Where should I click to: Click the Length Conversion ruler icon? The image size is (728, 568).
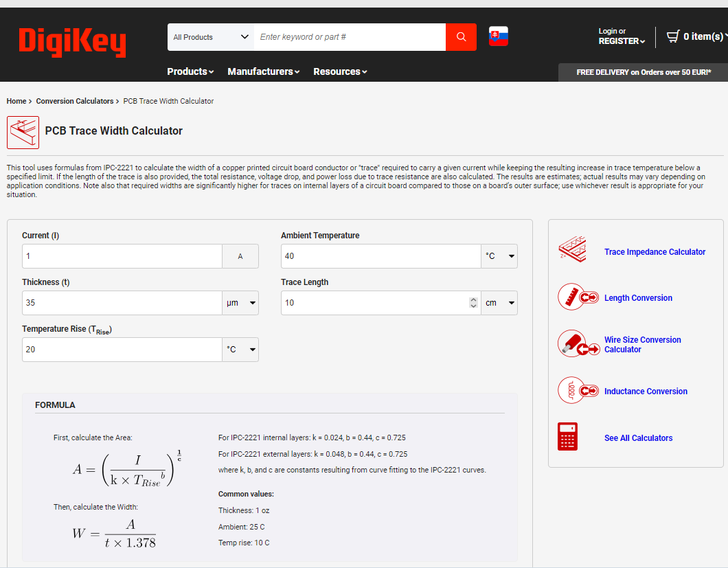(577, 297)
